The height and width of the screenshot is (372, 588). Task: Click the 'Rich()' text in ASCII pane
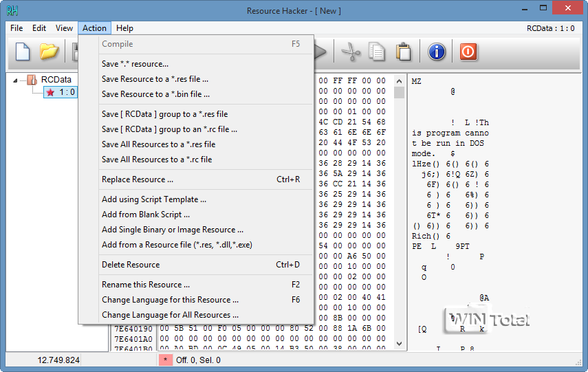click(x=426, y=237)
